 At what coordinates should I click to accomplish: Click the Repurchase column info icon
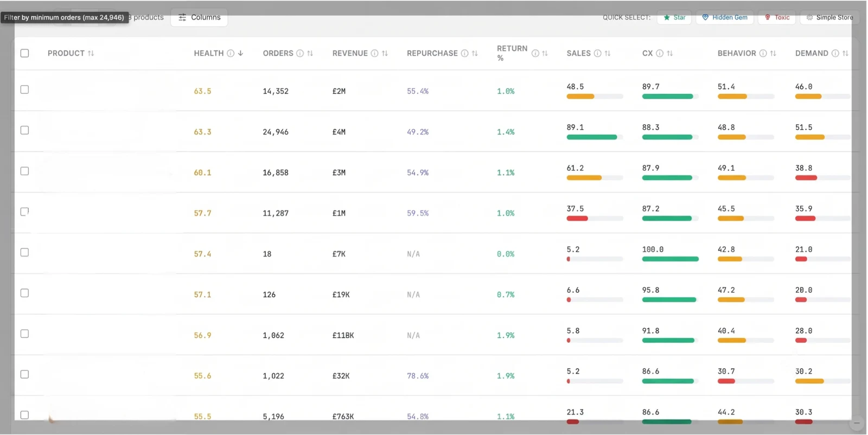click(464, 53)
